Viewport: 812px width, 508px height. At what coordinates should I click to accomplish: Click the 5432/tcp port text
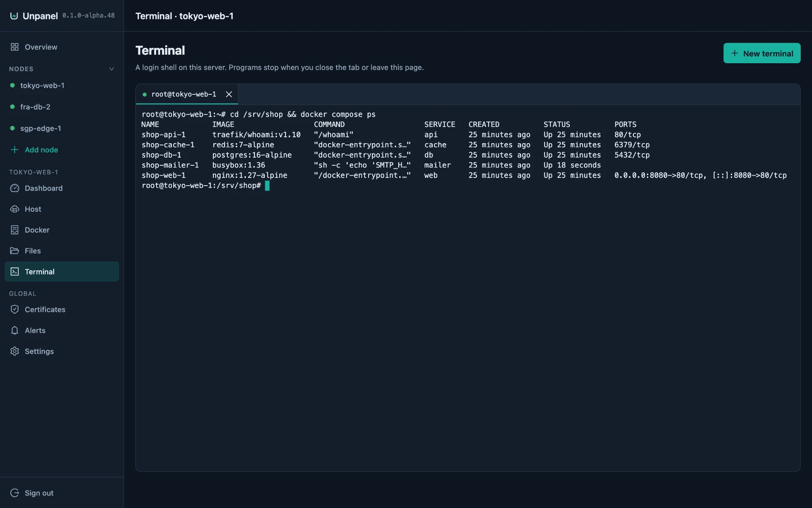[632, 155]
